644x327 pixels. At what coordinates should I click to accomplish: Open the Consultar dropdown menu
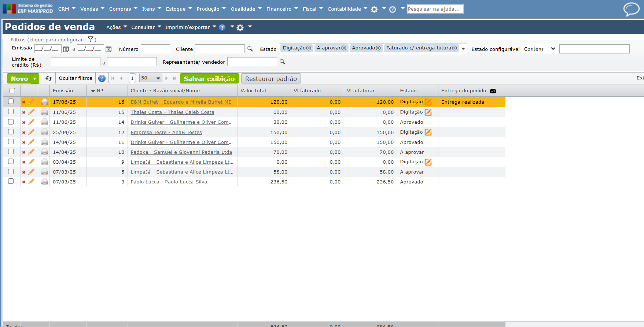pyautogui.click(x=146, y=27)
